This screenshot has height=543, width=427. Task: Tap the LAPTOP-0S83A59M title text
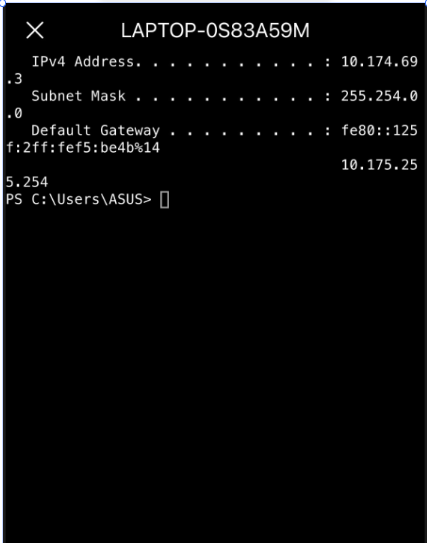[x=215, y=30]
